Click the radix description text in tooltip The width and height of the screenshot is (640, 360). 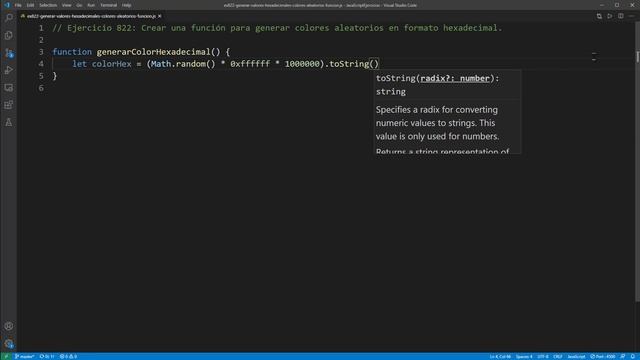pos(438,123)
